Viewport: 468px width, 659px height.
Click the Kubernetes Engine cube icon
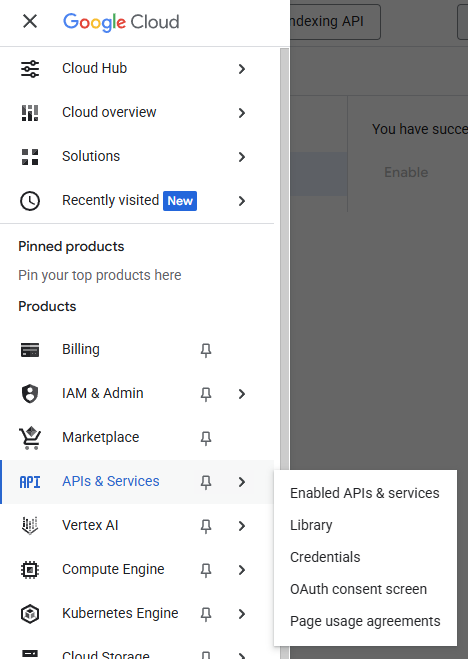tap(30, 614)
